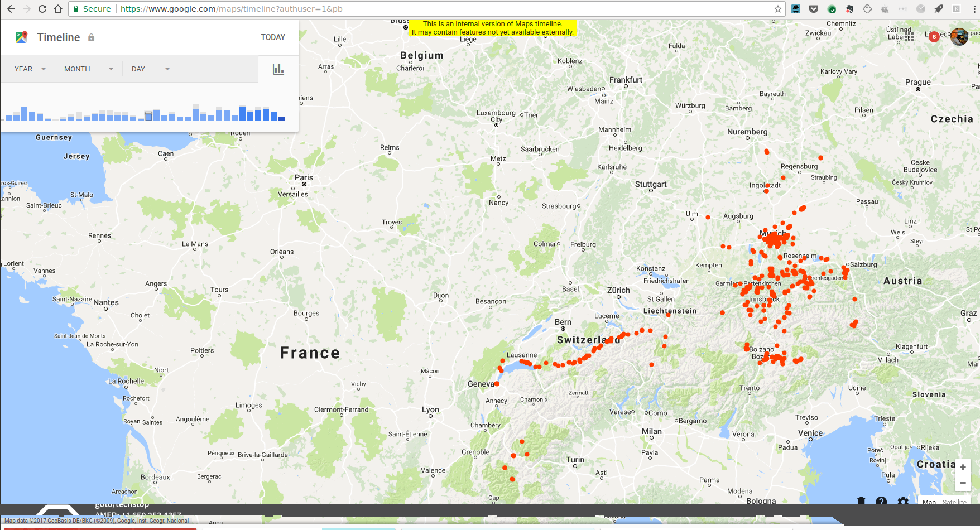Screen dimensions: 980x530
Task: Click the Venice city label
Action: coord(810,433)
